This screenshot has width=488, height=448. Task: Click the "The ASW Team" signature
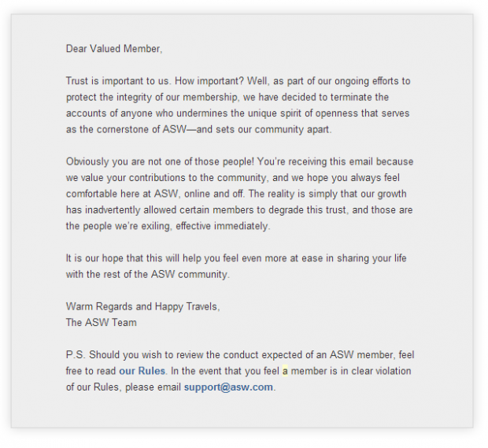(x=102, y=323)
